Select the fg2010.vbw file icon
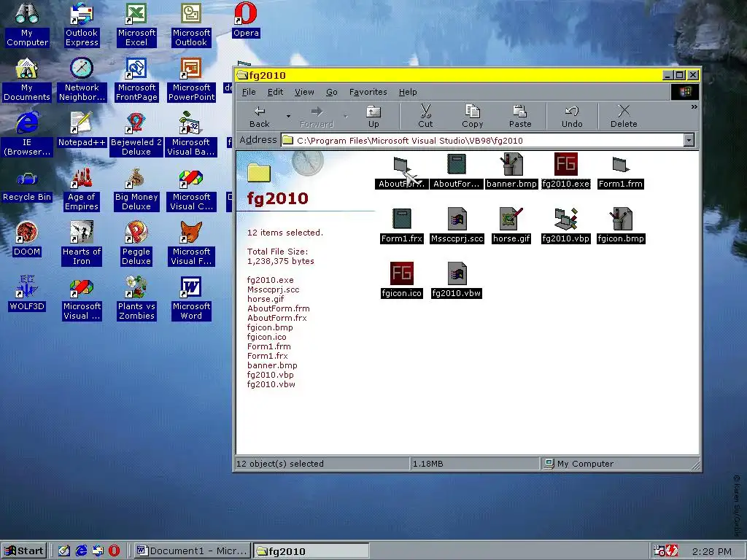This screenshot has height=560, width=747. click(457, 273)
